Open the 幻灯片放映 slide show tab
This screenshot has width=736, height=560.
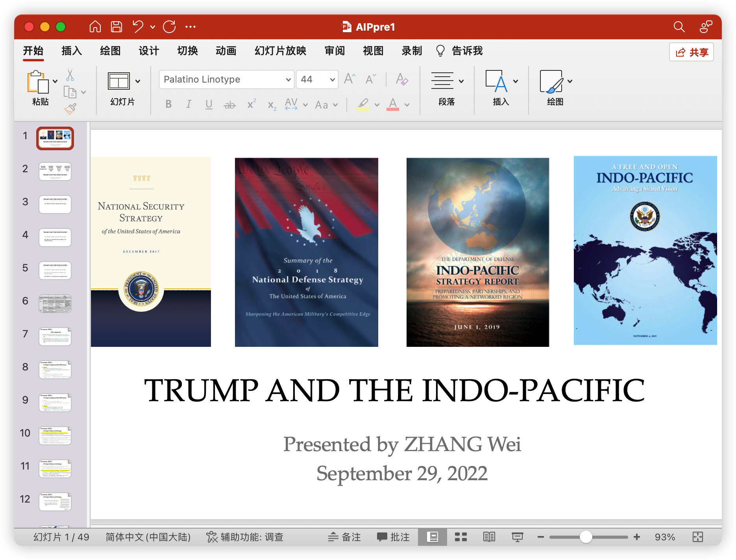point(280,51)
